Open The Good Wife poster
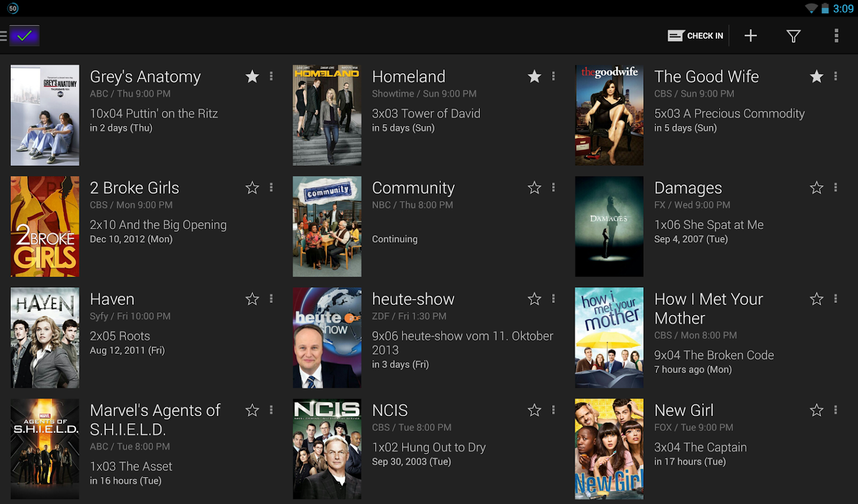 coord(609,115)
